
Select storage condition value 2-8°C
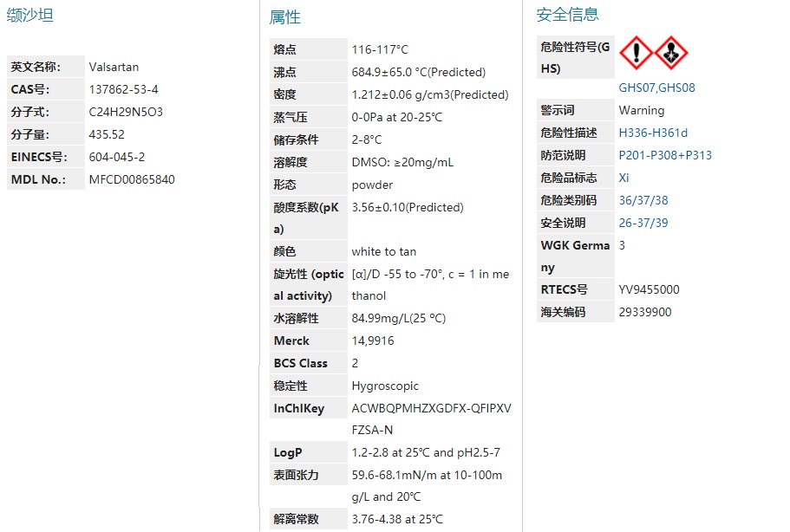click(367, 139)
